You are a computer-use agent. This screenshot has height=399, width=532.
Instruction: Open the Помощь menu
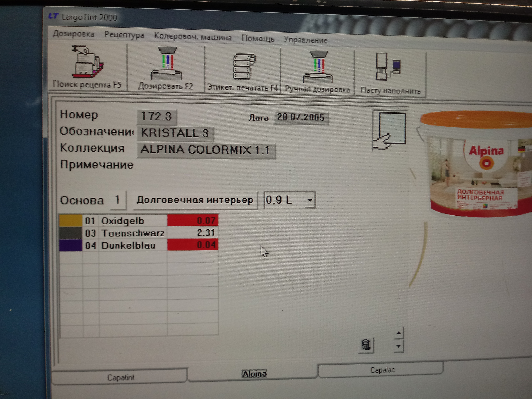258,38
